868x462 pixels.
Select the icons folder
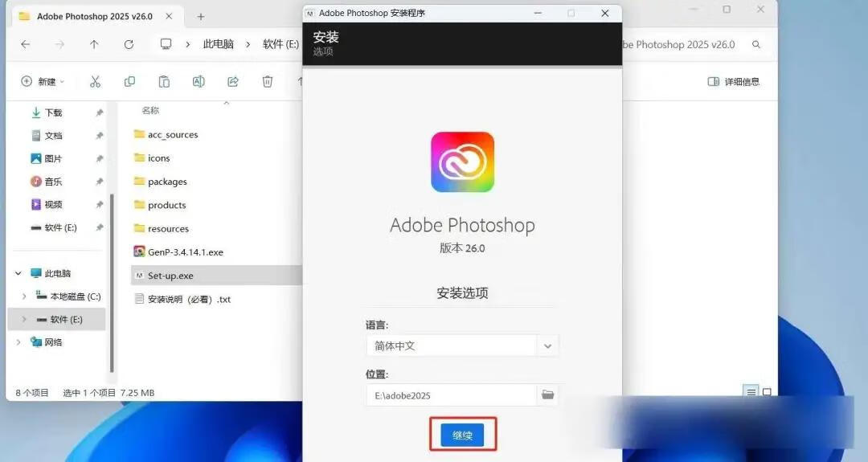[x=152, y=158]
